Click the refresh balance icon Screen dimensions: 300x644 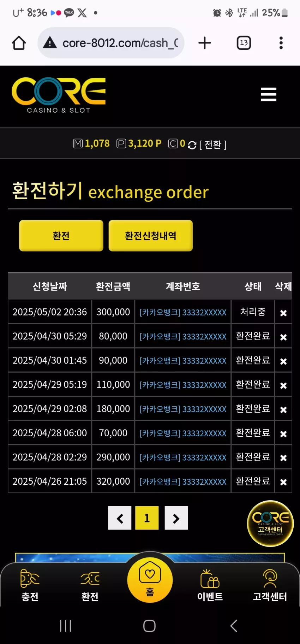[192, 145]
